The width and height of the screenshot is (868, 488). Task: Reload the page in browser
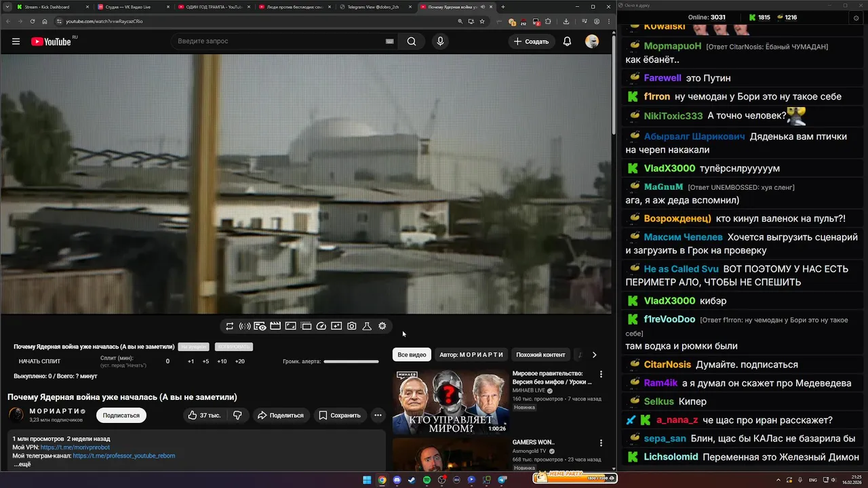coord(33,21)
